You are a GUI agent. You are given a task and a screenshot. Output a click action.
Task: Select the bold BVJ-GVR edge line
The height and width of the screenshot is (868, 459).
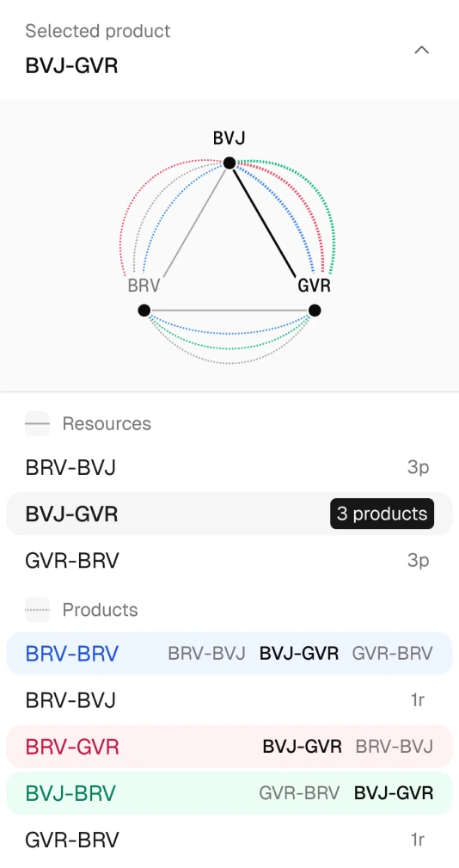pyautogui.click(x=264, y=223)
